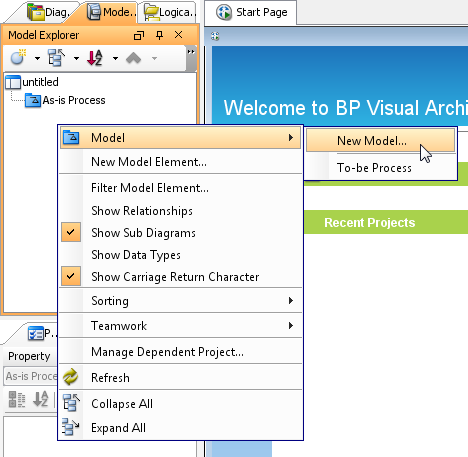The width and height of the screenshot is (468, 457).
Task: Toggle Show Data Types option
Action: pos(180,255)
